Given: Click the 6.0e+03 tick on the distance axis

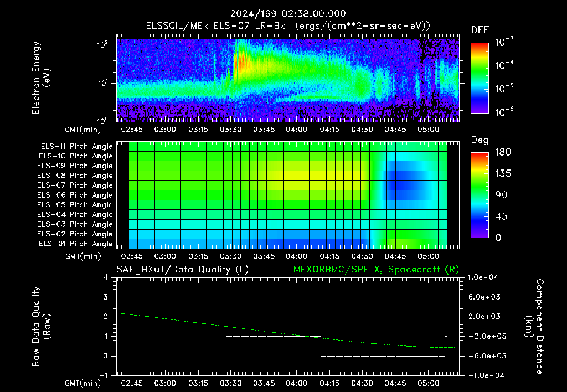Looking at the screenshot, I should 484,297.
